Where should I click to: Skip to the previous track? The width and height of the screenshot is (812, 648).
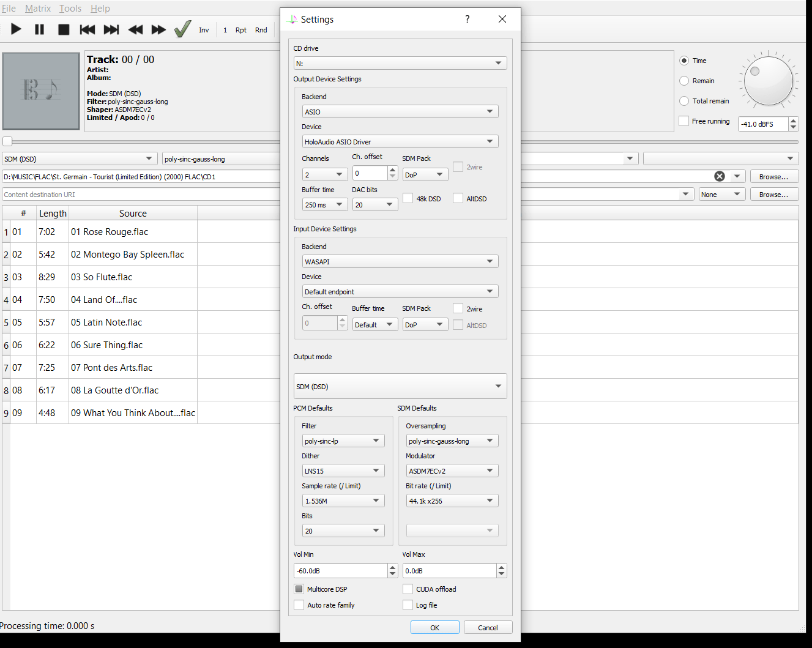click(x=88, y=29)
